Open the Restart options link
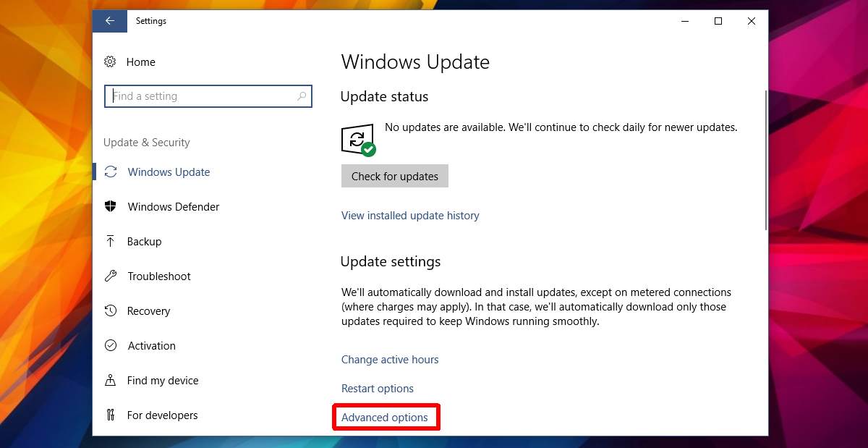868x448 pixels. coord(378,389)
